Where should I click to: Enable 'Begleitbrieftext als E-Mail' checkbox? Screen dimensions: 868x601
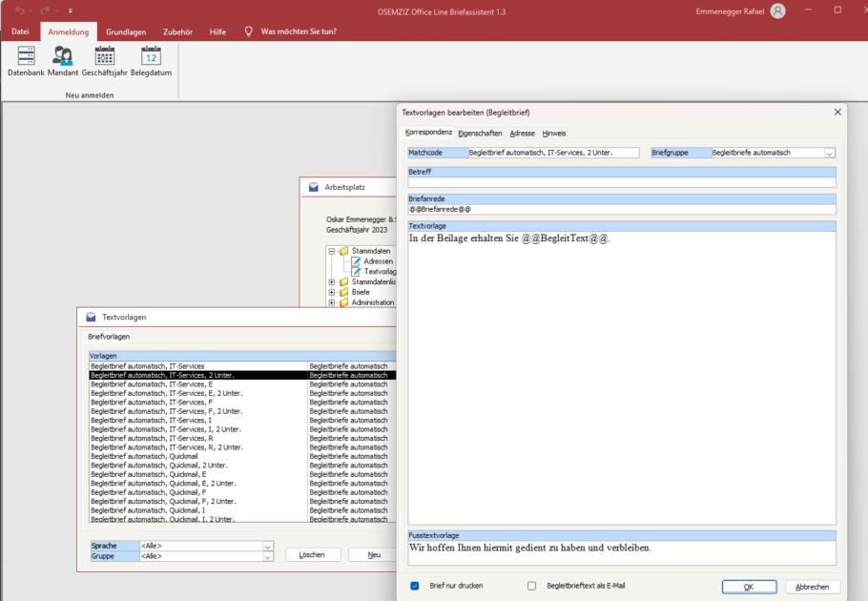coord(532,586)
